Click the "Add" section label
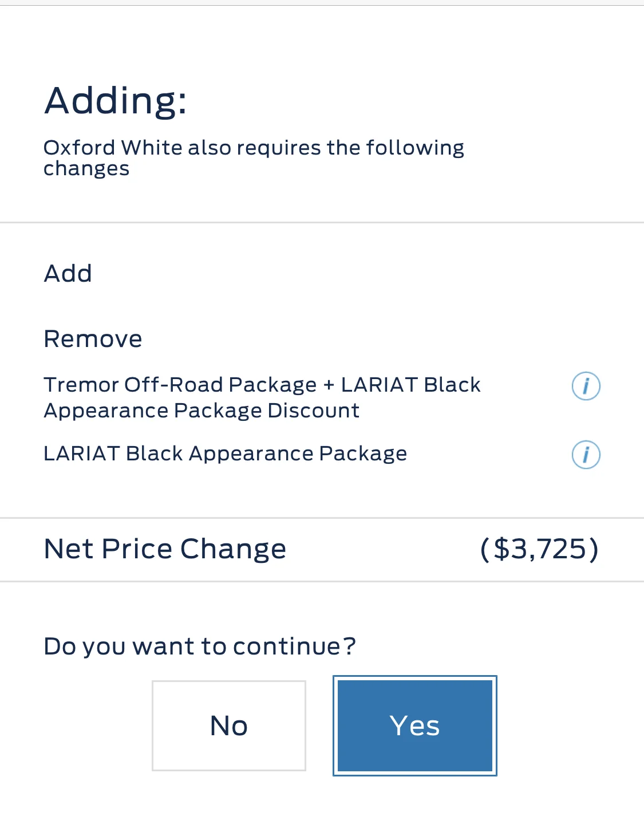This screenshot has height=832, width=644. point(68,274)
